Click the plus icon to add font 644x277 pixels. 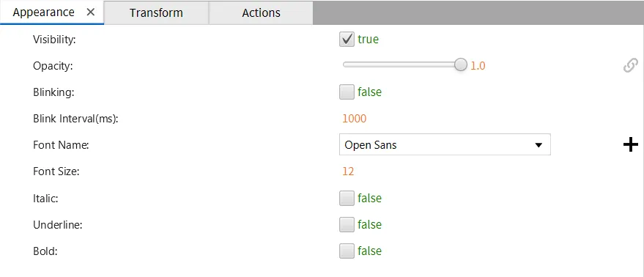point(631,144)
